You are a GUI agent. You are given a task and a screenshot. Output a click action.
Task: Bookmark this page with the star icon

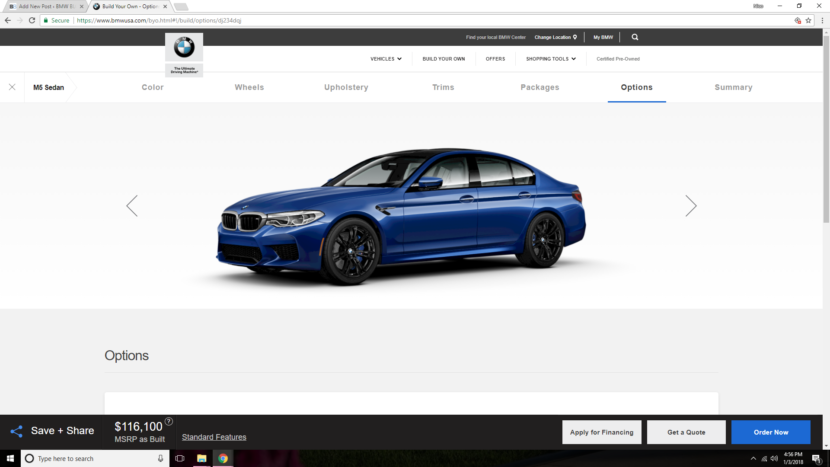click(x=809, y=20)
